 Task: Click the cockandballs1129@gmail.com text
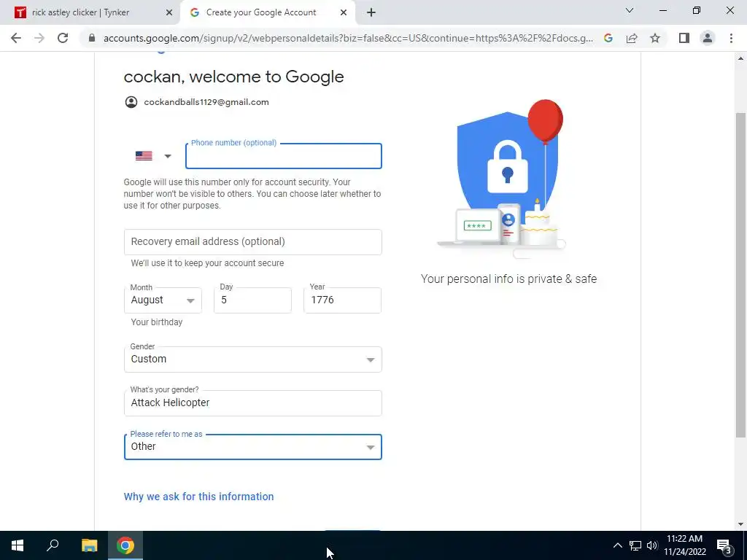206,102
